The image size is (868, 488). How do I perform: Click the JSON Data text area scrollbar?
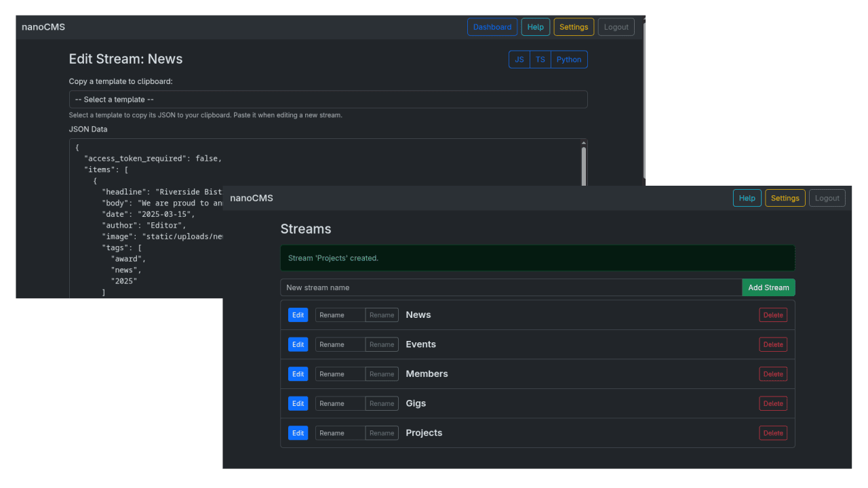584,166
